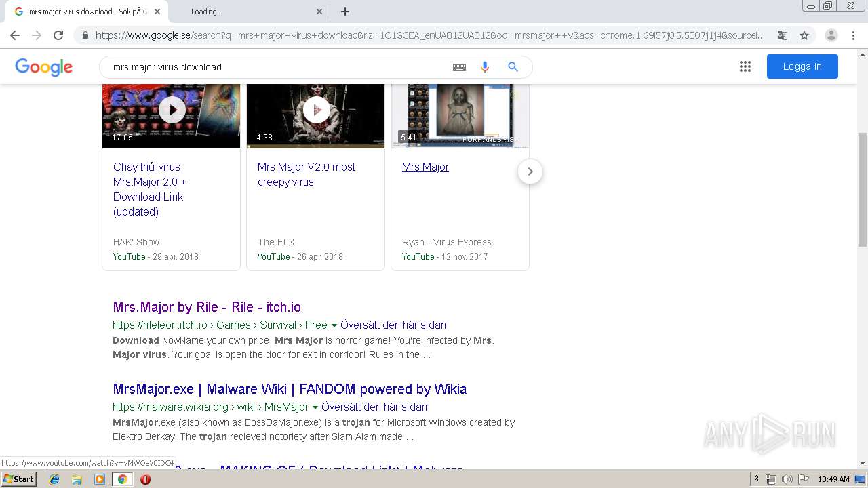Open Windows Explorer folder from taskbar
Viewport: 868px width, 488px height.
[77, 479]
